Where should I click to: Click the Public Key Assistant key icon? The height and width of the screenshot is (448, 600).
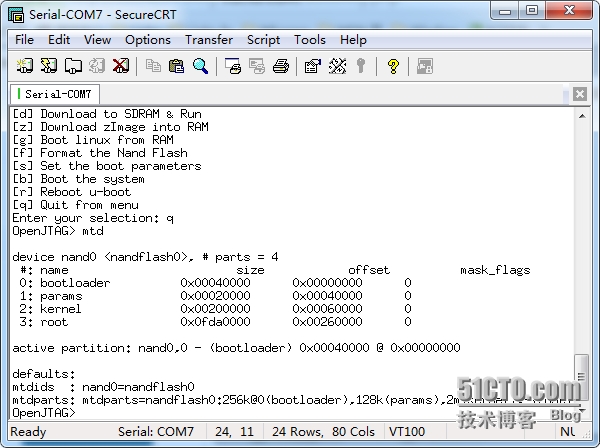360,66
